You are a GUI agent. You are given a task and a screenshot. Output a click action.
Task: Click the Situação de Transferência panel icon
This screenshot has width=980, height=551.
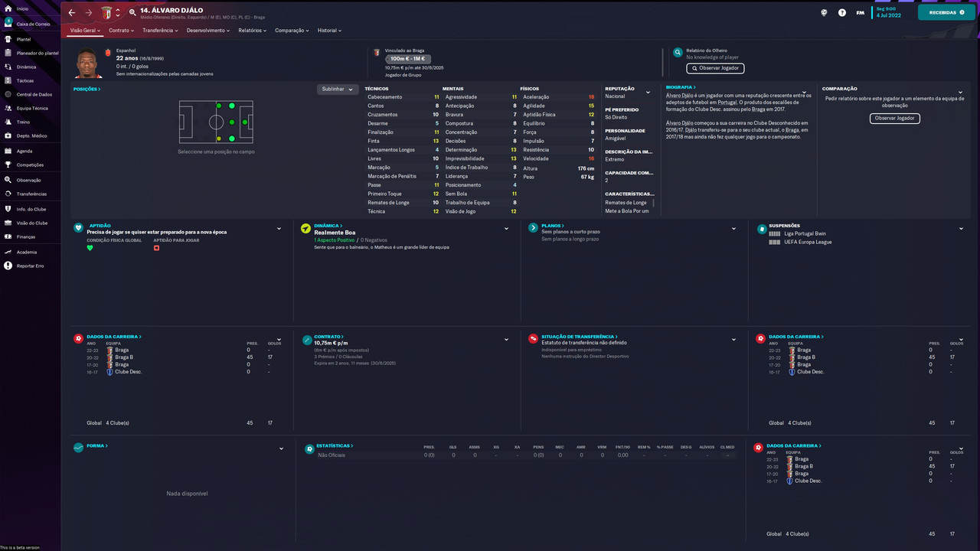click(533, 338)
